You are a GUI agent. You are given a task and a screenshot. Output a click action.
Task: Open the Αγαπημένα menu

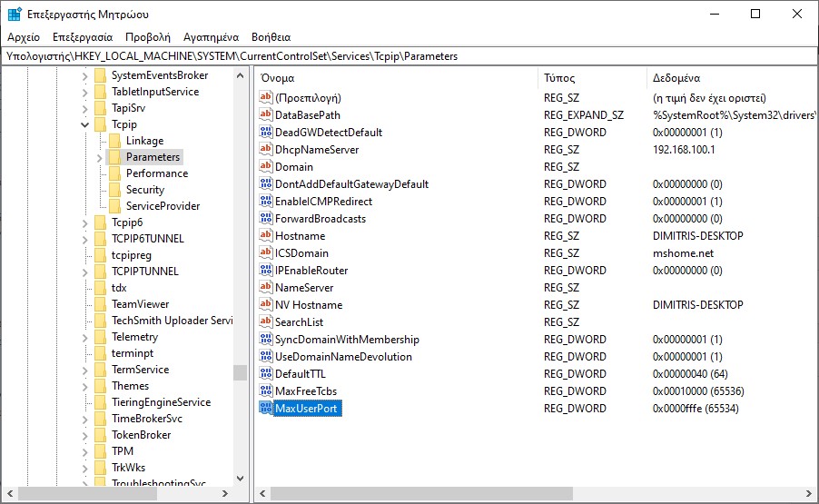[x=211, y=37]
